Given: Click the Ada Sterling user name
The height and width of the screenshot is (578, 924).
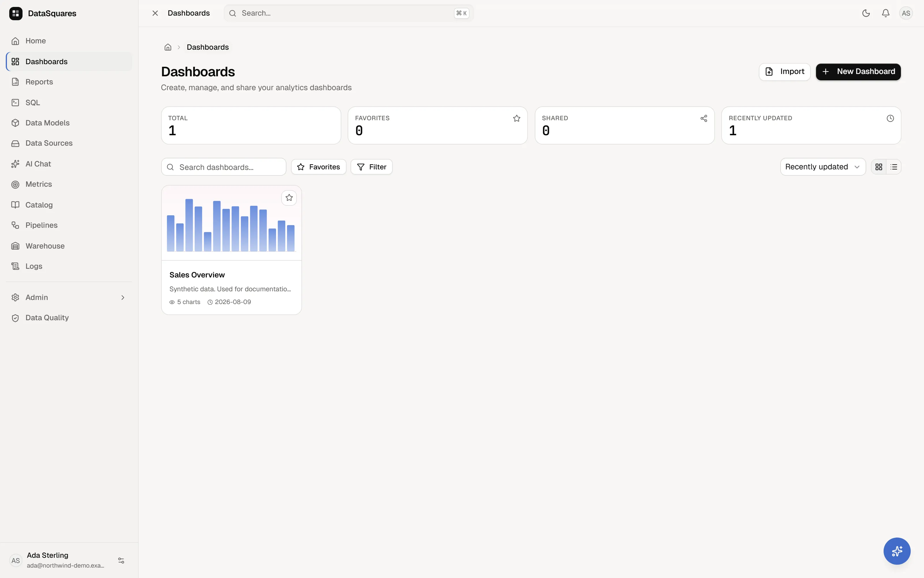Looking at the screenshot, I should pyautogui.click(x=47, y=555).
